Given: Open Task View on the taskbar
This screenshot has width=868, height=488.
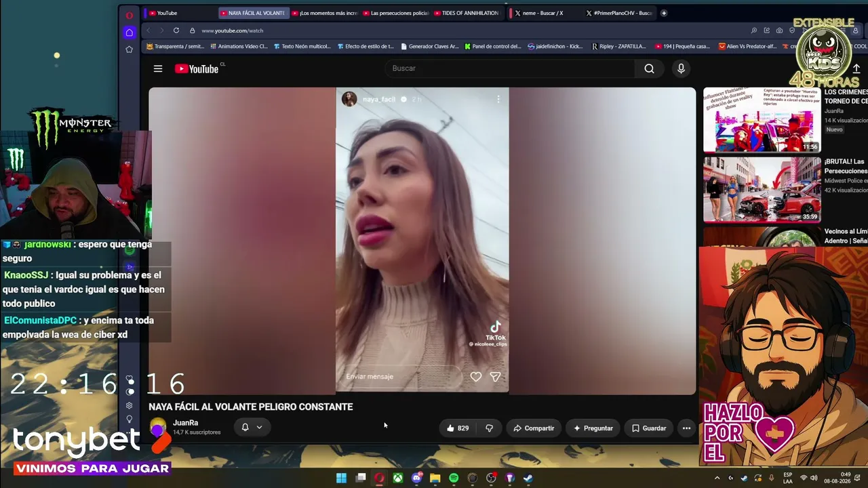Looking at the screenshot, I should point(361,479).
